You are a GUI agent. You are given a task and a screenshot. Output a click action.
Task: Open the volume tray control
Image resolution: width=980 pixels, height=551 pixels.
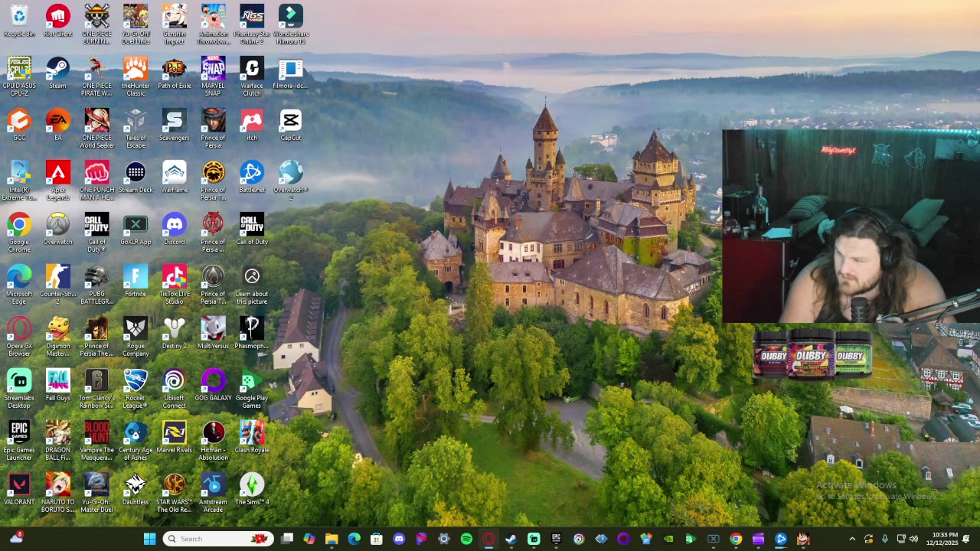pyautogui.click(x=913, y=539)
